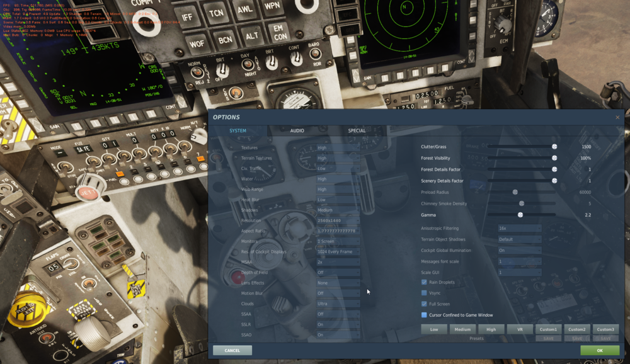Viewport: 630px width, 364px height.
Task: Push the ALT cockpit button
Action: tap(252, 36)
